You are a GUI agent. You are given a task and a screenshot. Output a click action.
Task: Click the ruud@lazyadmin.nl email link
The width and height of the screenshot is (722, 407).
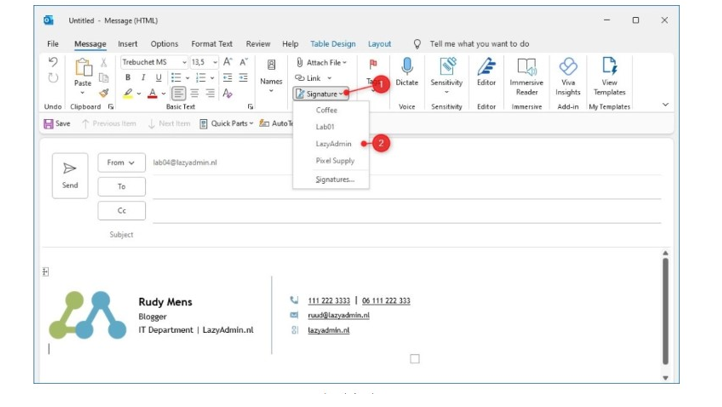pyautogui.click(x=338, y=315)
